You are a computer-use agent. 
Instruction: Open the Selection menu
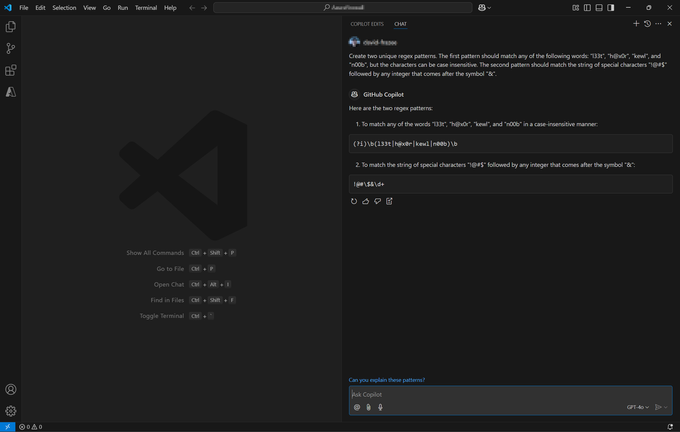[x=64, y=8]
